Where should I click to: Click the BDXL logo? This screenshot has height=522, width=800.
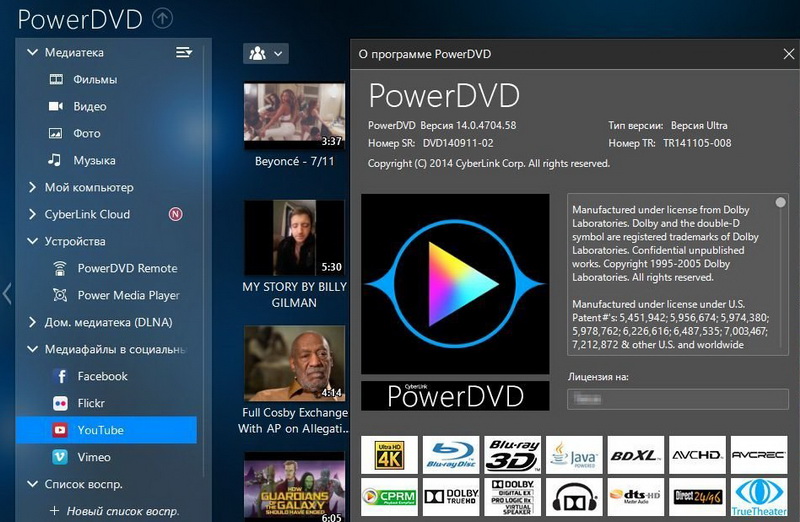click(x=635, y=455)
